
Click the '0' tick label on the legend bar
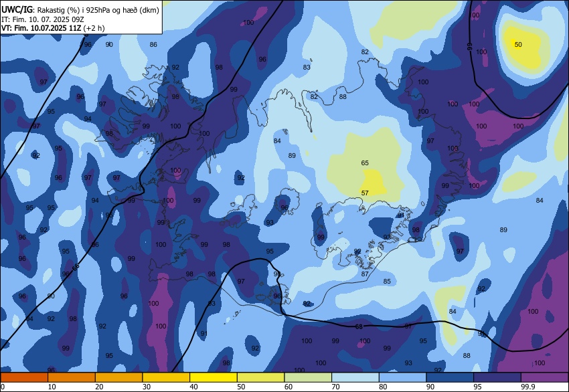pos(3,387)
